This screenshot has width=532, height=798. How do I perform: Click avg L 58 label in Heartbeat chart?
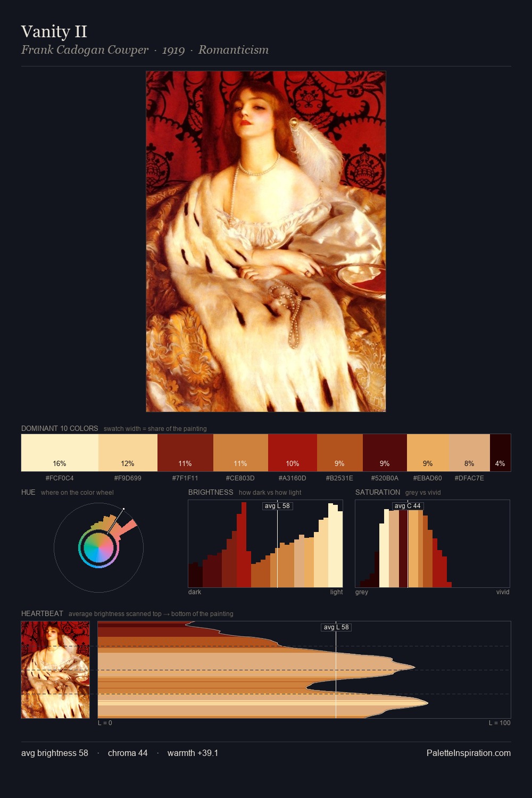pyautogui.click(x=336, y=627)
